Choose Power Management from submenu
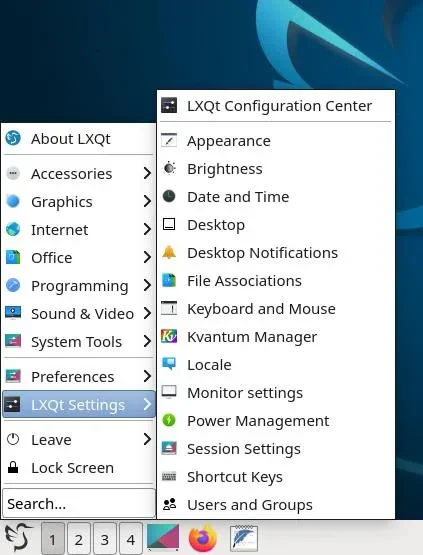423x555 pixels. (x=276, y=420)
